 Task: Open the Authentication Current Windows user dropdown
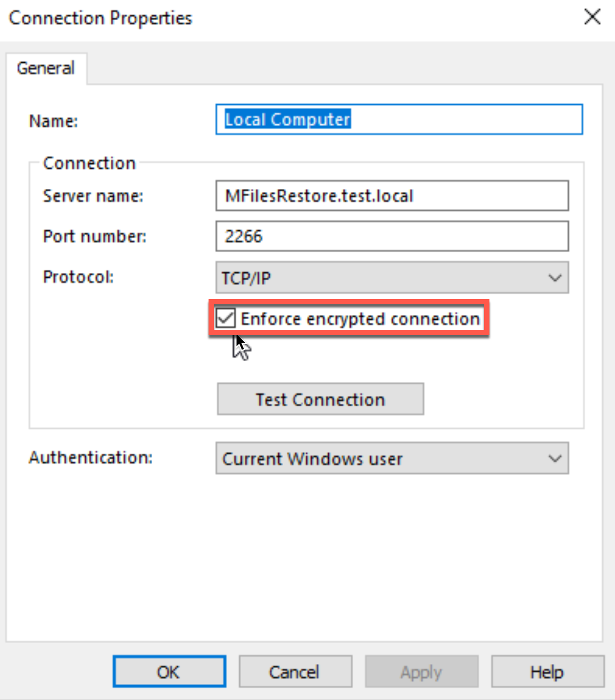click(392, 458)
